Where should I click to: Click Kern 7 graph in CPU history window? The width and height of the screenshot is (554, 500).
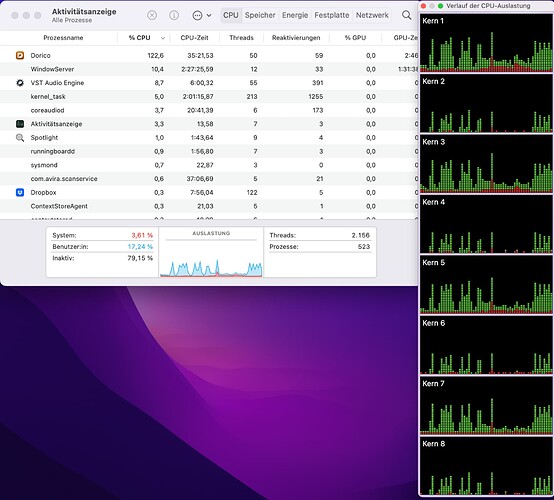click(x=486, y=406)
